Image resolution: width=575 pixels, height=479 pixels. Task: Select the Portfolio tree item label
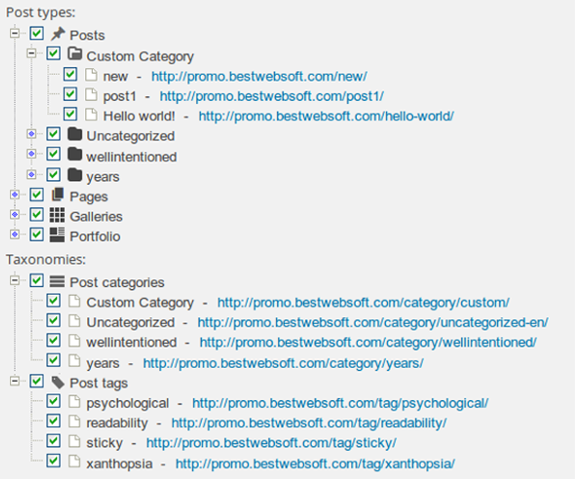(x=95, y=236)
